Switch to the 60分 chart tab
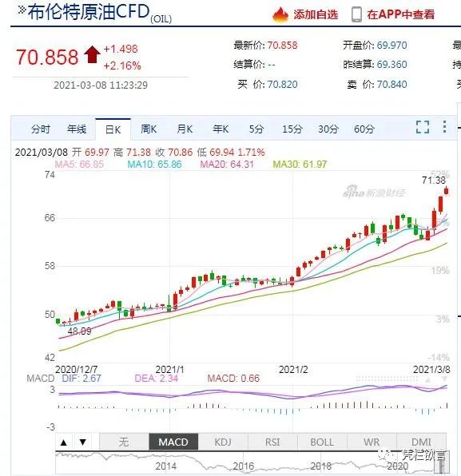 (364, 129)
